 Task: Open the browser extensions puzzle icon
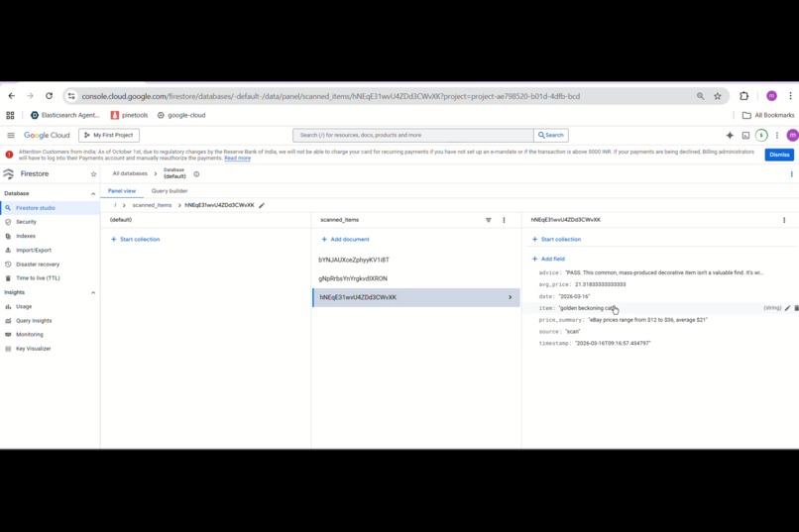743,96
